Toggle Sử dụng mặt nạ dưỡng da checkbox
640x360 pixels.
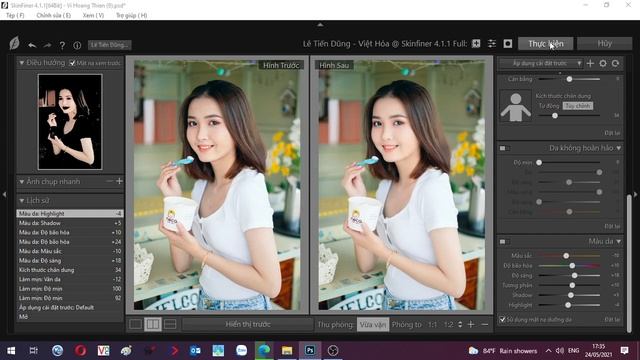[x=502, y=319]
